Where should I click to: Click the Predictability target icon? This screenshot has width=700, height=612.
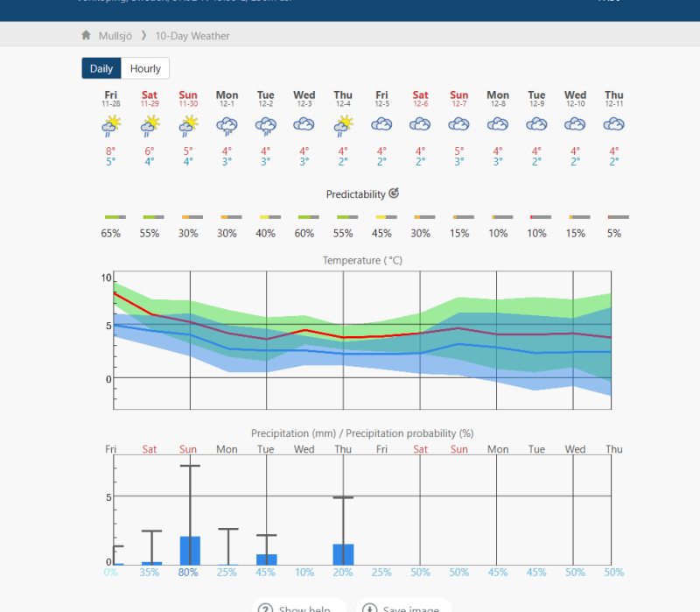click(394, 193)
